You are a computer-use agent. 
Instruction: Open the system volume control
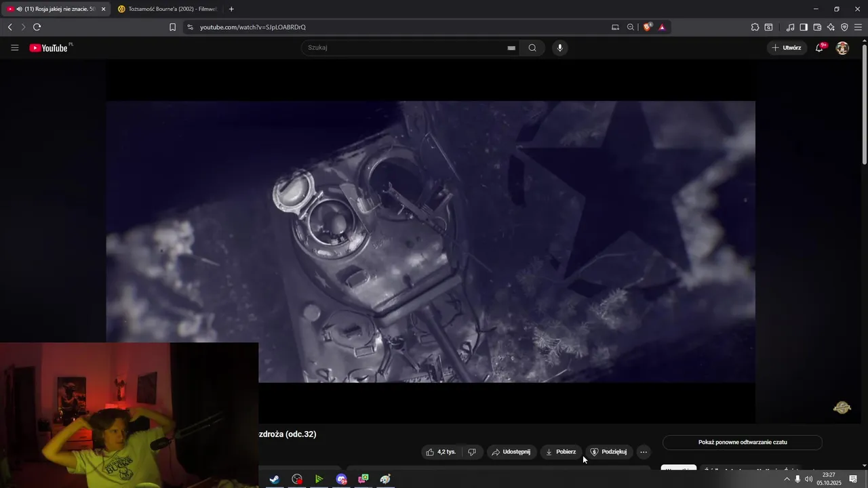(808, 479)
